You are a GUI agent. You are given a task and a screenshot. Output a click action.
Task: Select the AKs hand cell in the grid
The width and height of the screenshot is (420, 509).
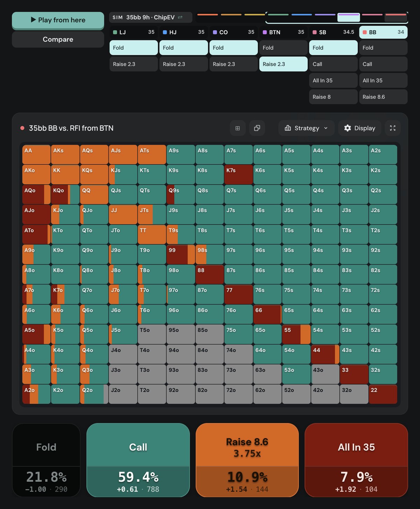pyautogui.click(x=65, y=154)
